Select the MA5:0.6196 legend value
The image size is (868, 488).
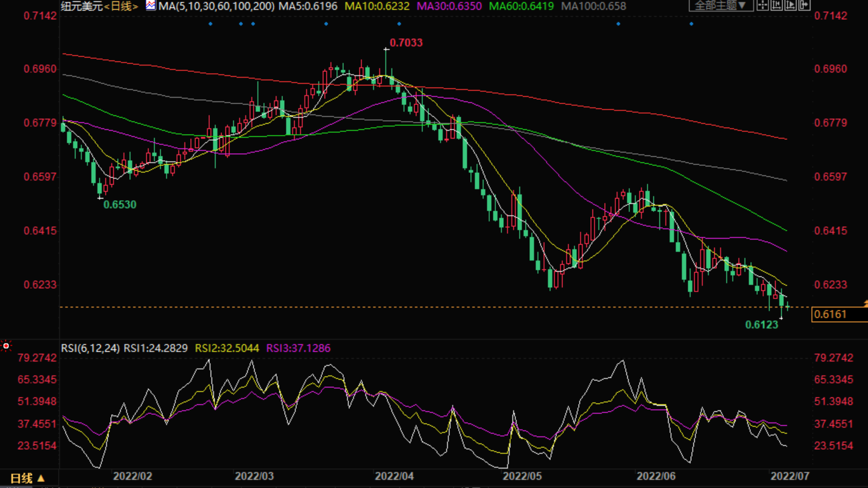(x=308, y=6)
